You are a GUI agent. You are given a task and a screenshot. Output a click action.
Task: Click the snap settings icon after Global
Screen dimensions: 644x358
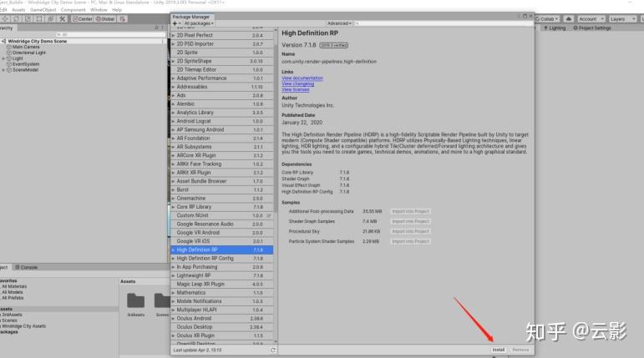coord(123,19)
